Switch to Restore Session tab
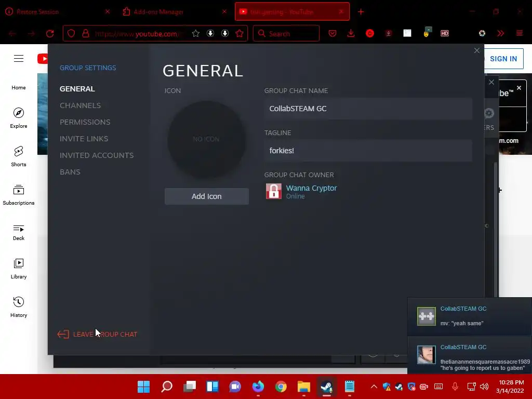 [58, 12]
